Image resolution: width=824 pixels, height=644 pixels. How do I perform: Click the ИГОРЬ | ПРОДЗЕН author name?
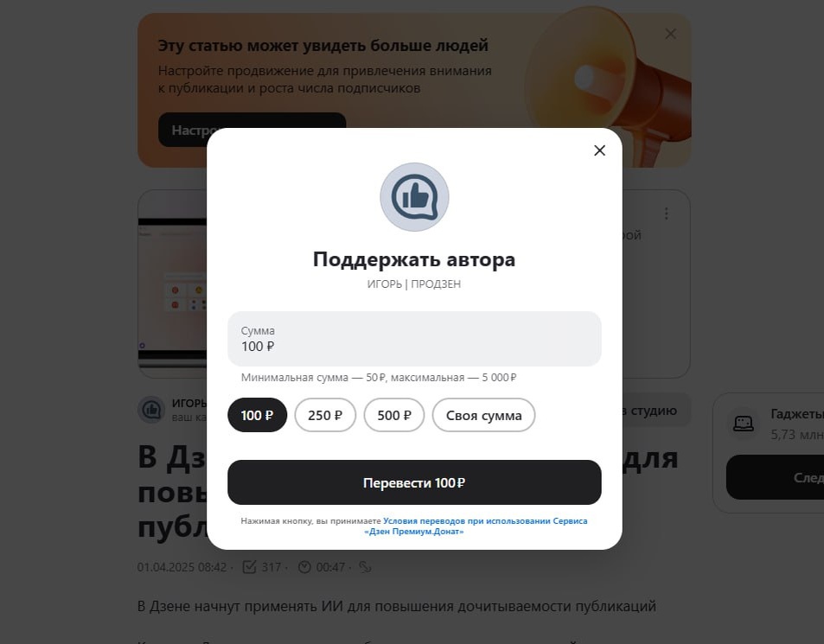click(x=414, y=284)
